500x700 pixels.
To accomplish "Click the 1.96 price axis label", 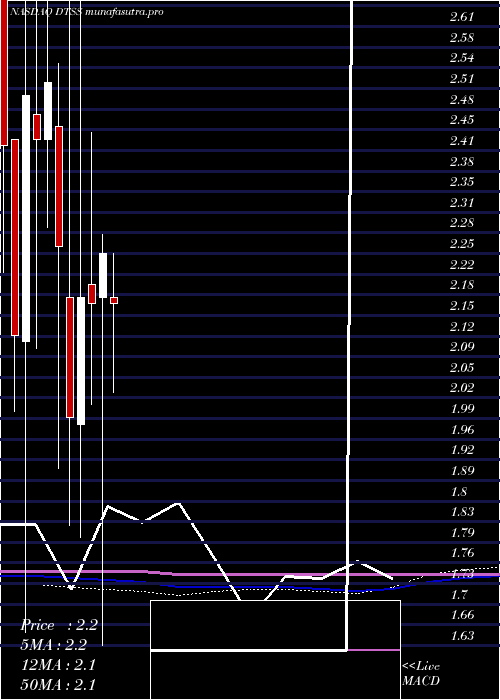I will [462, 429].
